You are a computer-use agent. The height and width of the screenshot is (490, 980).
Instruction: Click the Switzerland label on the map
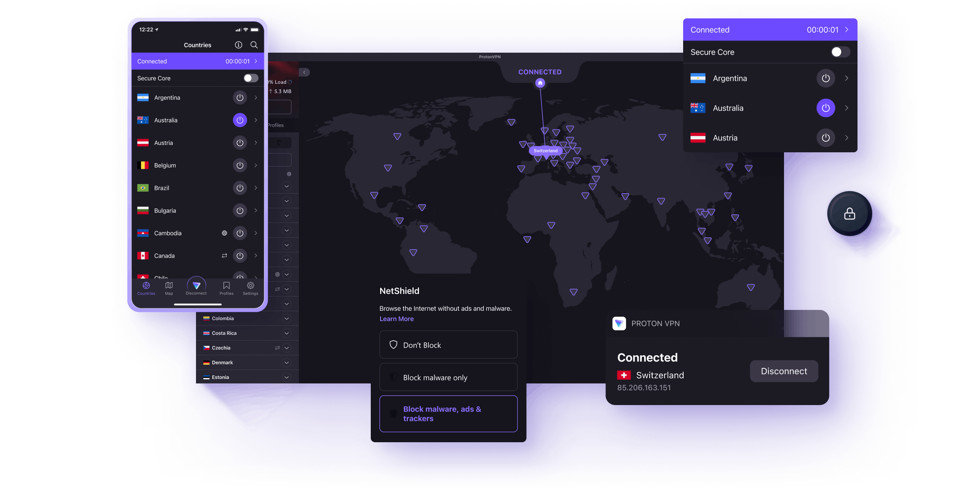click(x=546, y=151)
